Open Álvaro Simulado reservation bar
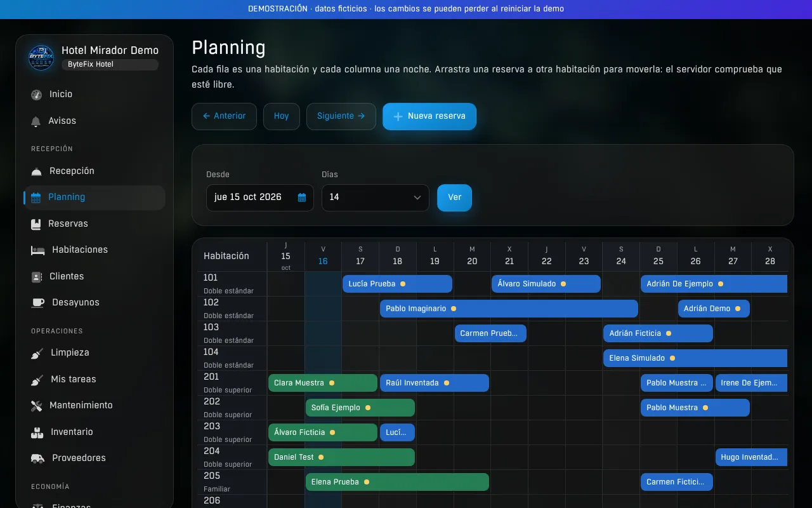Viewport: 812px width, 508px height. tap(546, 284)
